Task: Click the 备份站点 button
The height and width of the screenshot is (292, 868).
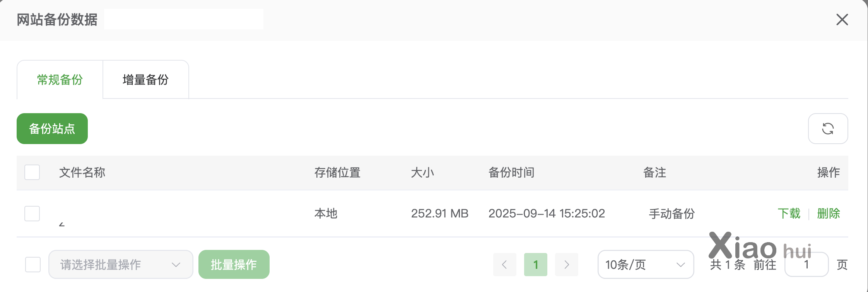Action: 52,129
